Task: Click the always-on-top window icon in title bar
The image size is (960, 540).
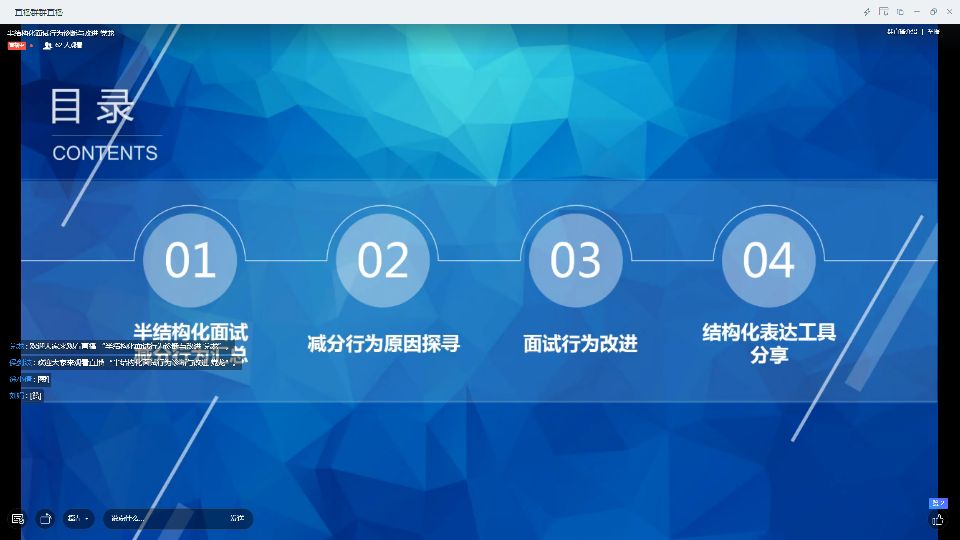Action: coord(900,12)
